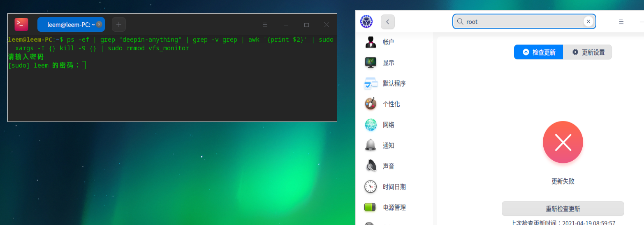Click the 更新失败 status text
Image resolution: width=644 pixels, height=225 pixels.
click(x=563, y=181)
